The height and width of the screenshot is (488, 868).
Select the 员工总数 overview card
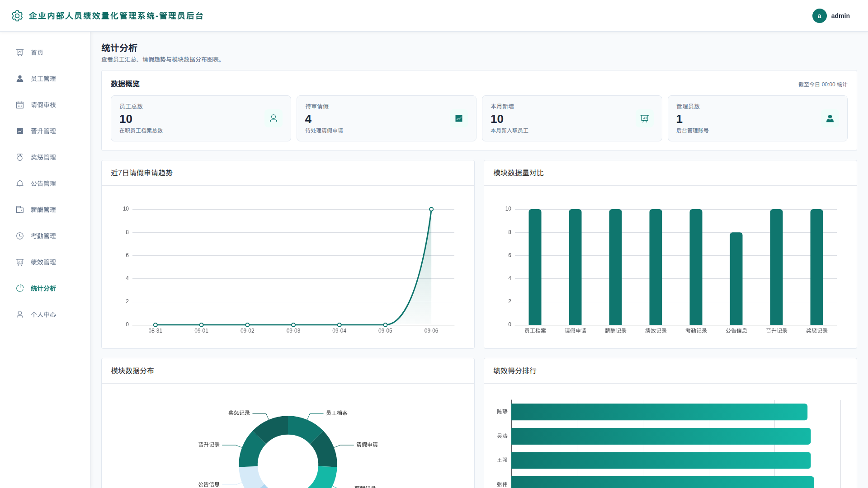point(201,118)
